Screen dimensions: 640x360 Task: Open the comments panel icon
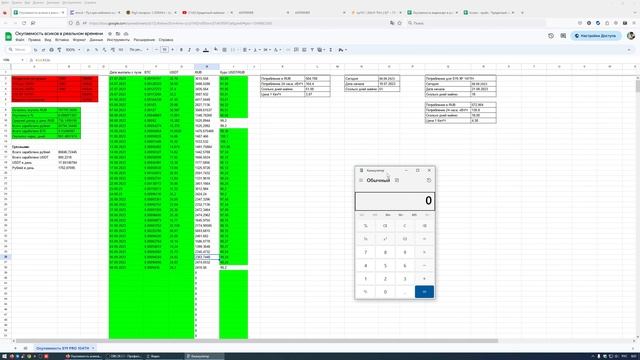coord(563,36)
